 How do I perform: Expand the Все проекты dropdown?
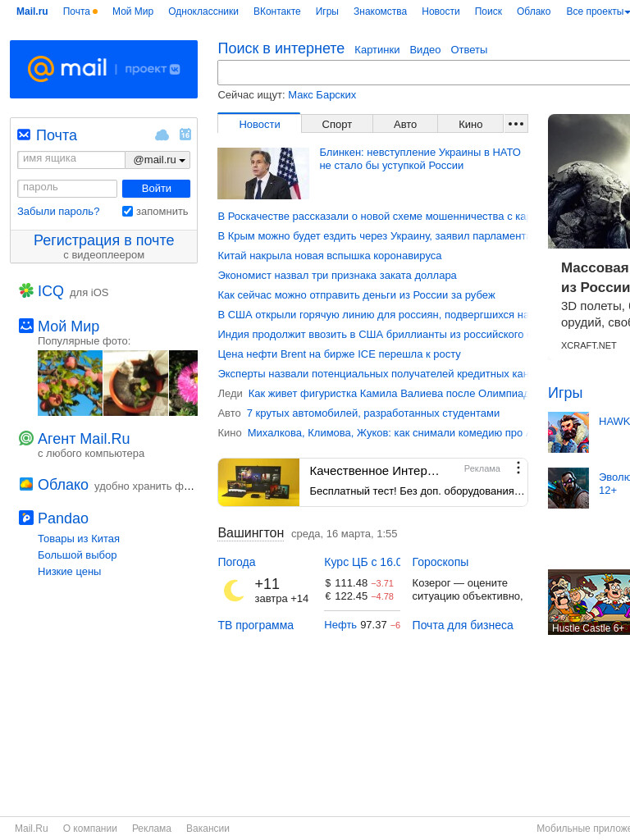[597, 11]
